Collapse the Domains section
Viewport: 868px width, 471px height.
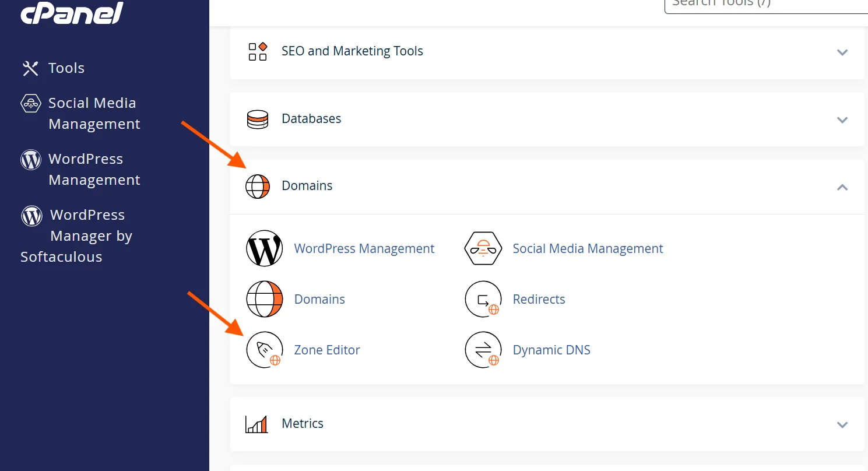pyautogui.click(x=842, y=187)
